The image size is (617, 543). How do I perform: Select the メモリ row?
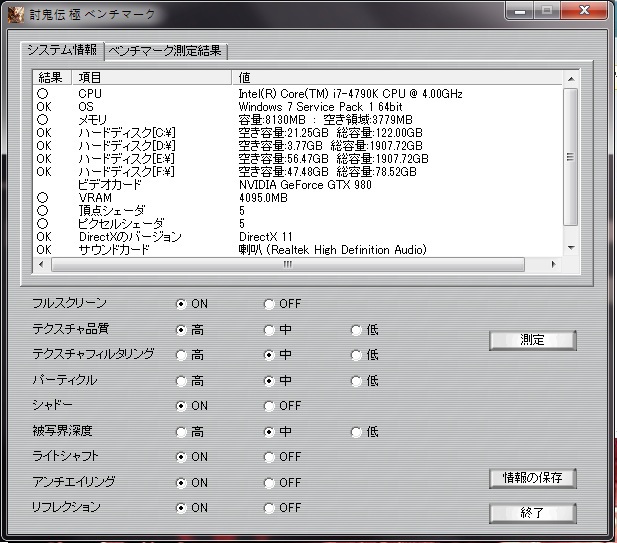tap(298, 120)
